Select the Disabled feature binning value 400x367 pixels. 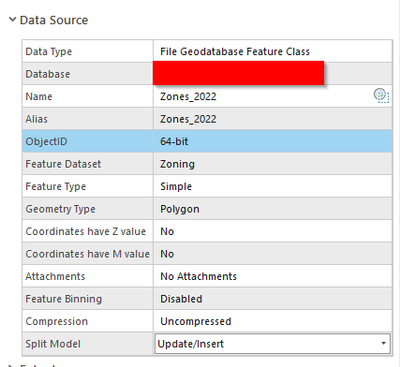click(x=181, y=299)
